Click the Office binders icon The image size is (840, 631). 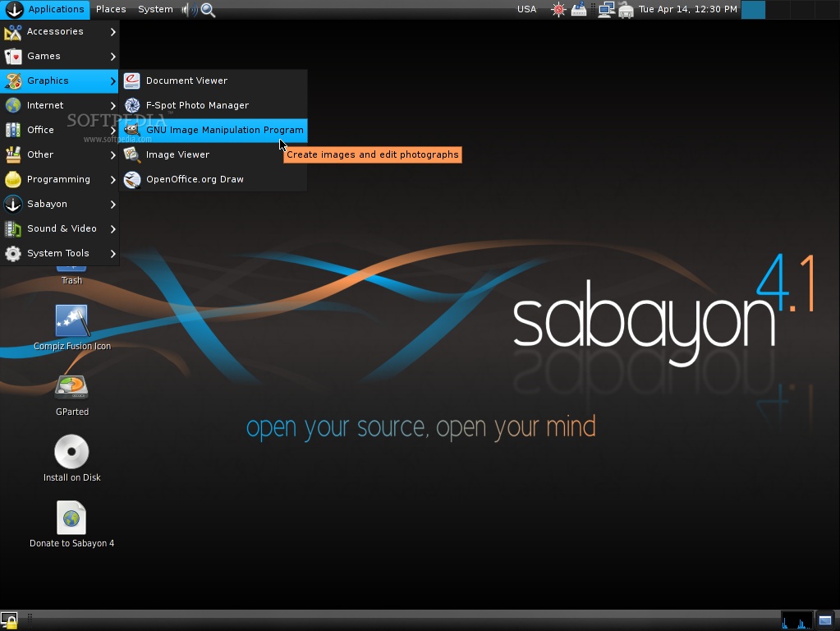tap(13, 131)
